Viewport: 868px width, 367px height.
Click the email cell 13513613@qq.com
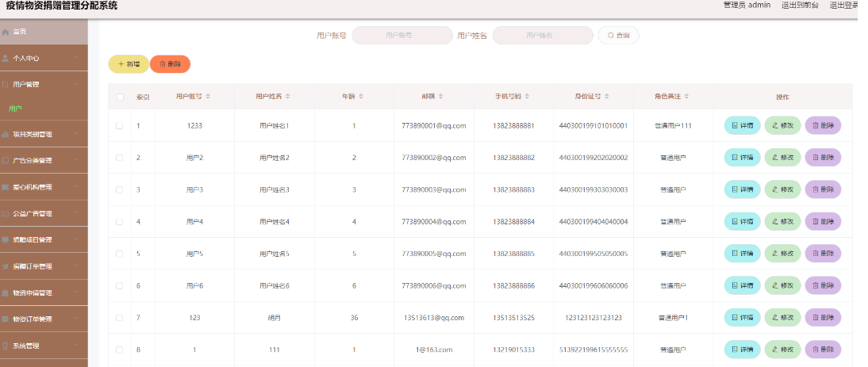434,318
